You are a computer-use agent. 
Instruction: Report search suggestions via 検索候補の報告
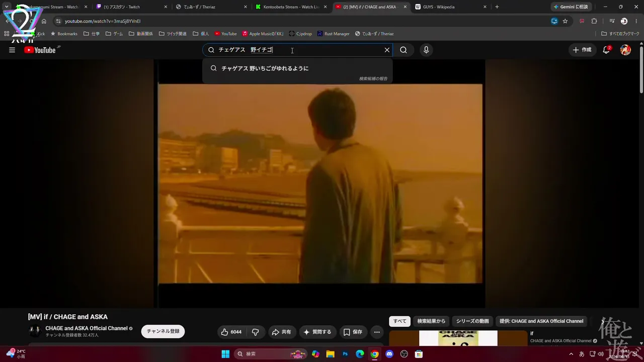point(373,78)
